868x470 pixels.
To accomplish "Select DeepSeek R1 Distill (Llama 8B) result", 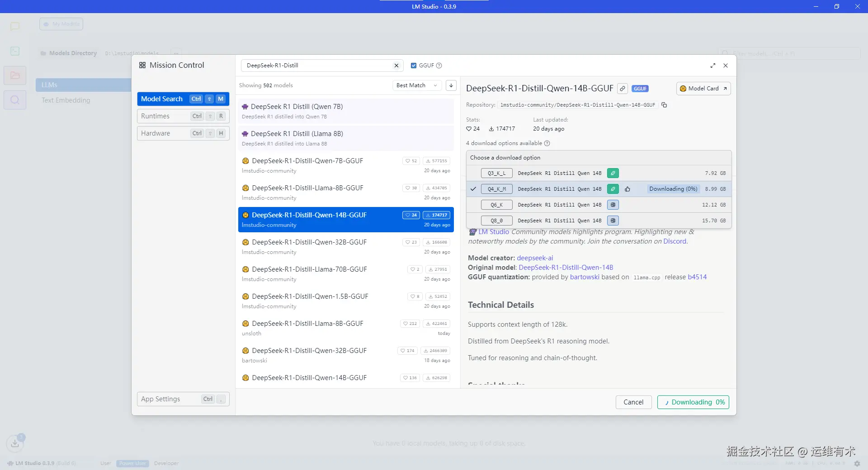I will click(x=346, y=138).
